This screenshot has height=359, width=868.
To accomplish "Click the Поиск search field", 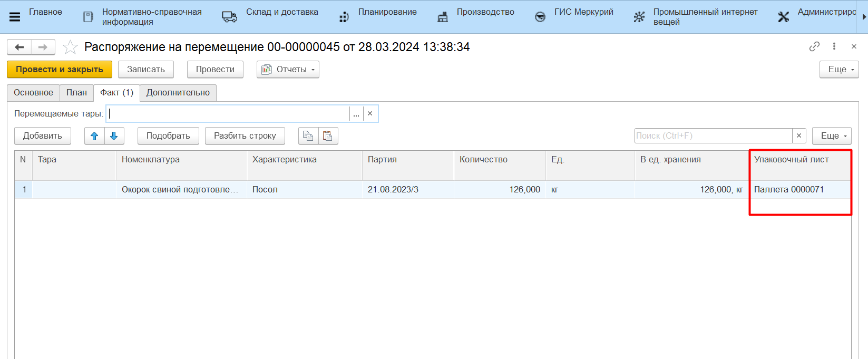I will (x=713, y=136).
